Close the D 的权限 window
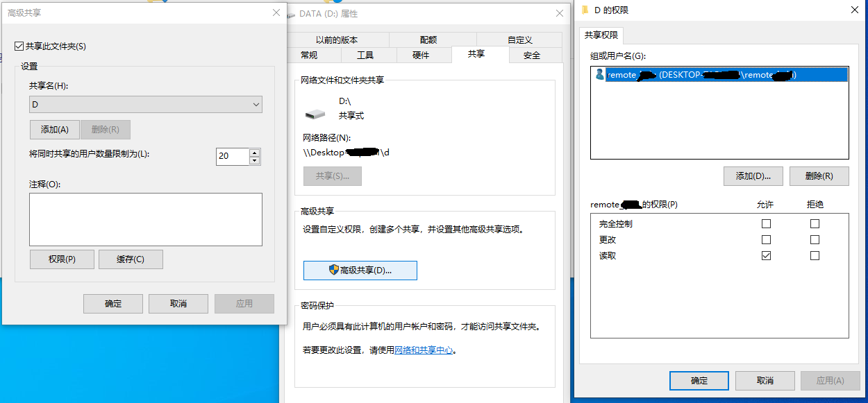The height and width of the screenshot is (403, 868). (x=854, y=10)
